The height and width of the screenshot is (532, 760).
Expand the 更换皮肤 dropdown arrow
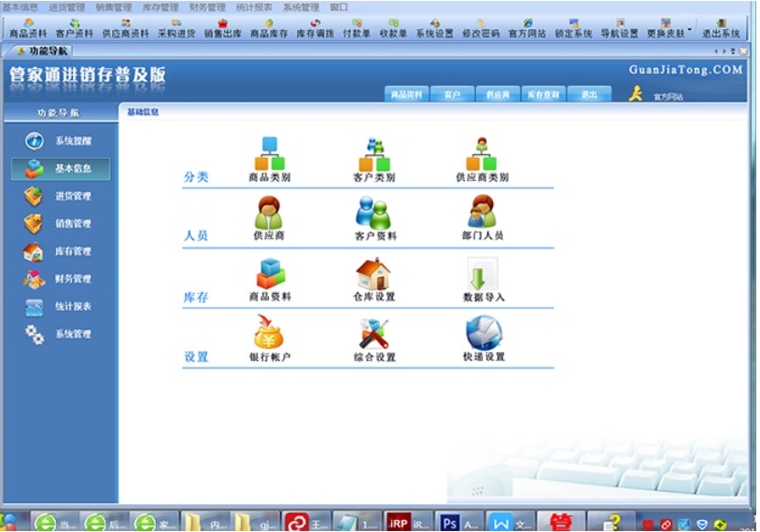690,29
